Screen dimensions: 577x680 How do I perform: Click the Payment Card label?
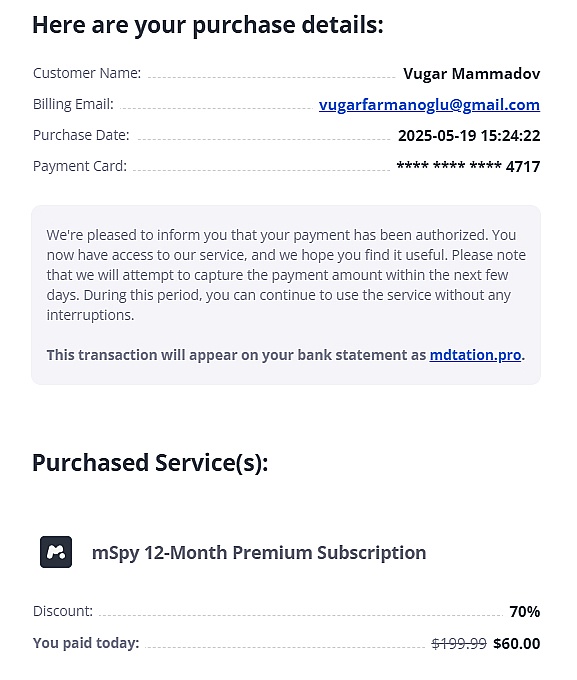click(80, 166)
